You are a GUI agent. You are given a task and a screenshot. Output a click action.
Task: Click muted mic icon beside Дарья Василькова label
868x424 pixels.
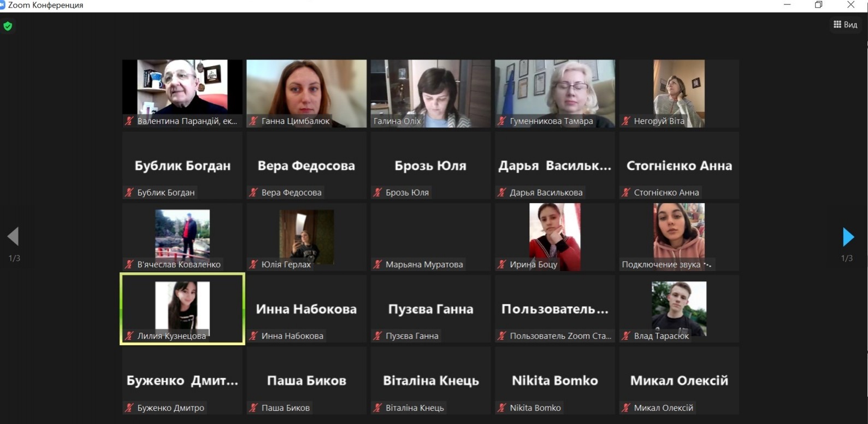(x=502, y=192)
